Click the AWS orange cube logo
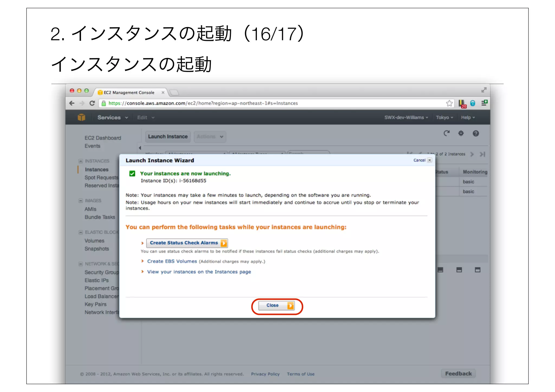 coord(81,117)
